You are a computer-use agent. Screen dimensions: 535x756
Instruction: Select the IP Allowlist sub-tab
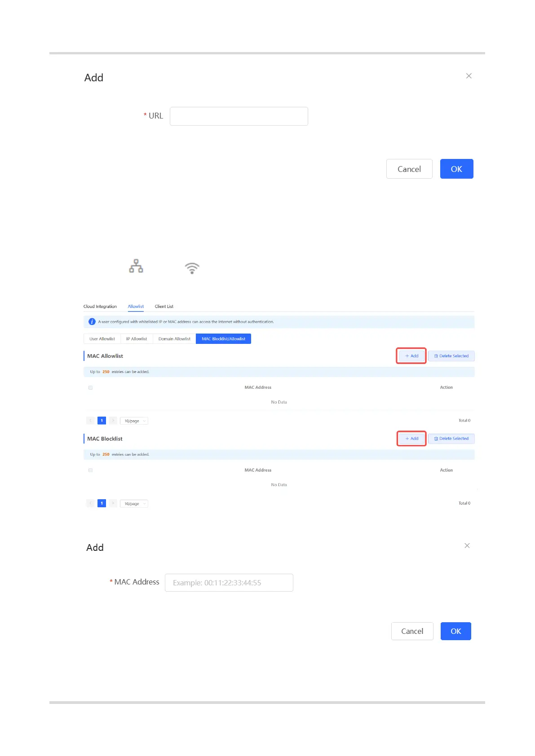coord(137,339)
